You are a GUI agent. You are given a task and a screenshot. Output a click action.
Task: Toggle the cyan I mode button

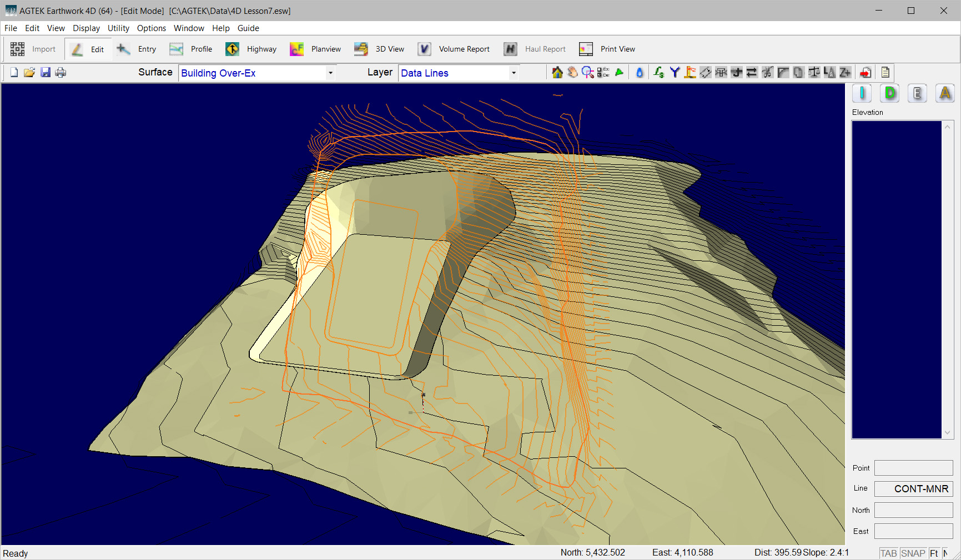coord(862,93)
